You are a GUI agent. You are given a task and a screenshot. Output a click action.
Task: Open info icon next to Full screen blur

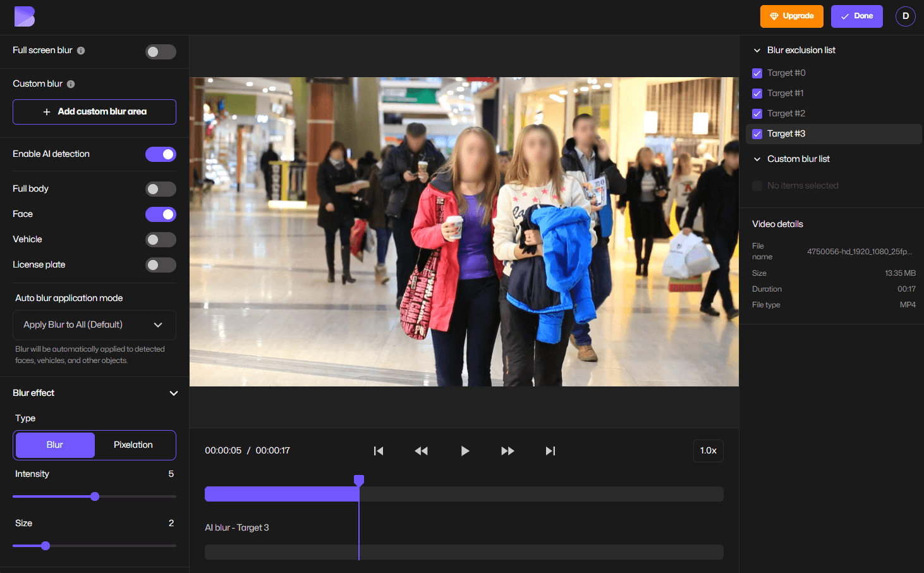pyautogui.click(x=81, y=51)
